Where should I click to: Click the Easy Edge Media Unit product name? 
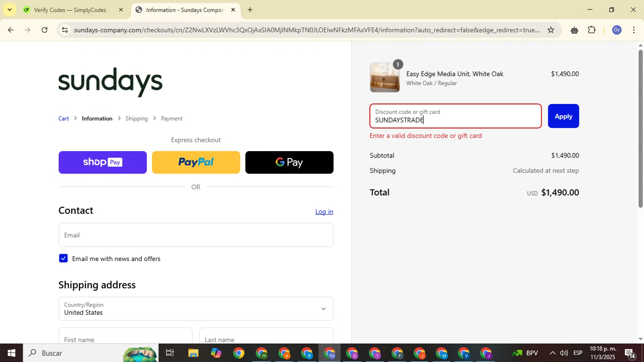(x=455, y=74)
